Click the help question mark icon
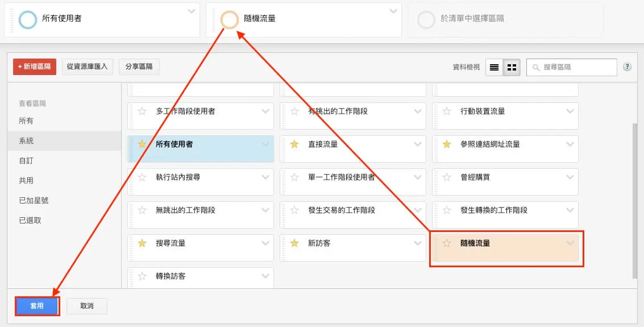The width and height of the screenshot is (644, 327). (x=627, y=67)
